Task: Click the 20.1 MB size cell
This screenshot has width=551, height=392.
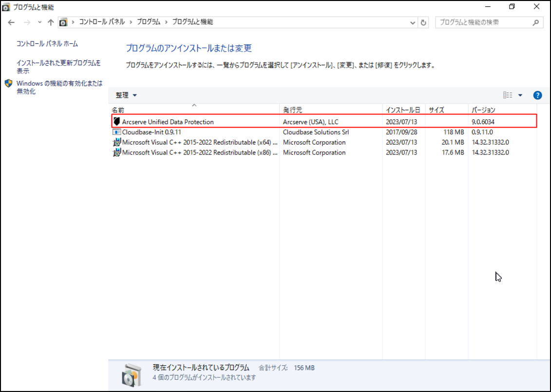Action: 453,142
